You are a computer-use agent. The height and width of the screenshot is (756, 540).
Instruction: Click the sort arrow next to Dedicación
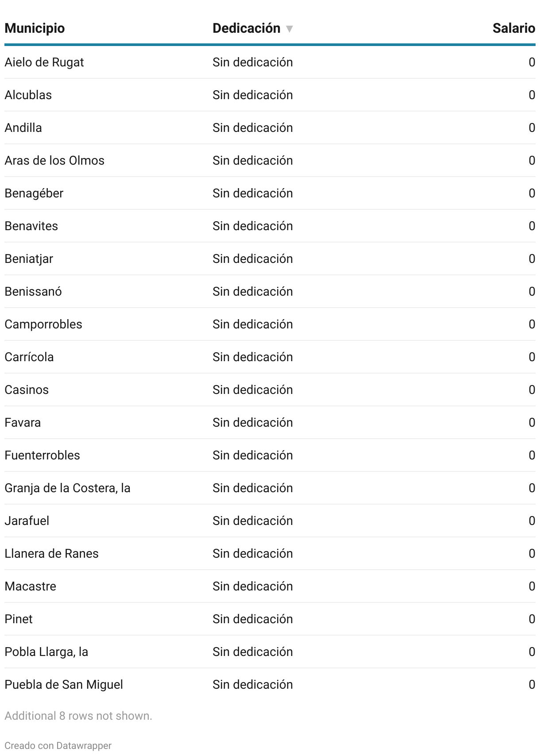[289, 29]
